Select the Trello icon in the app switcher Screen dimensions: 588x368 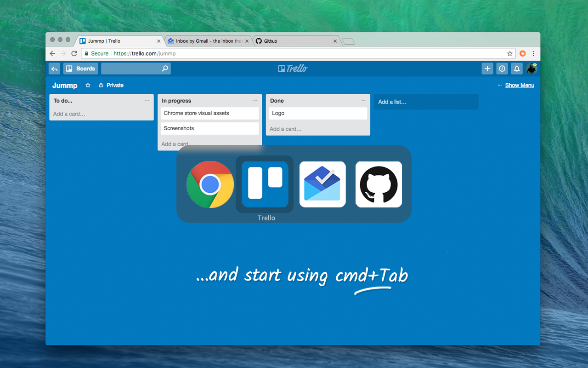(265, 184)
